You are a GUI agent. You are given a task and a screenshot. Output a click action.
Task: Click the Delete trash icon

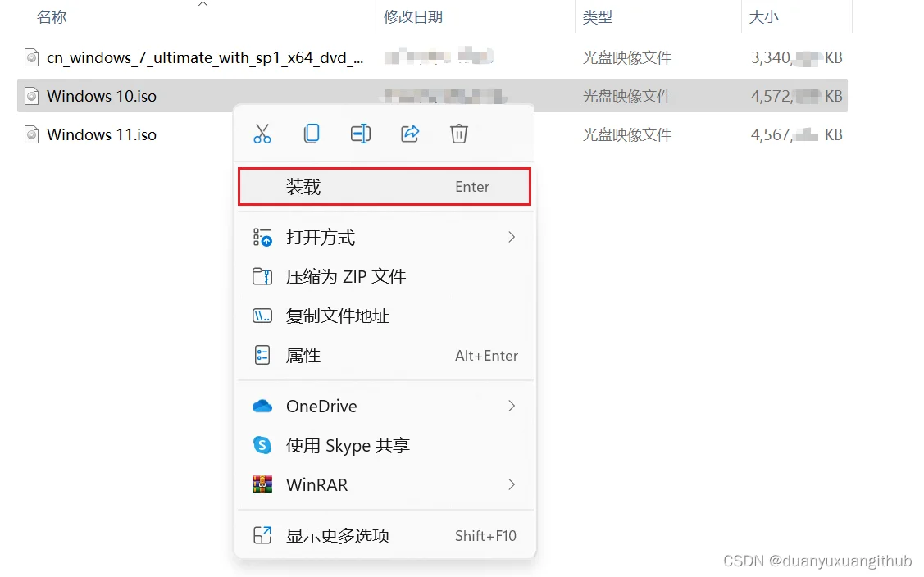pyautogui.click(x=459, y=134)
